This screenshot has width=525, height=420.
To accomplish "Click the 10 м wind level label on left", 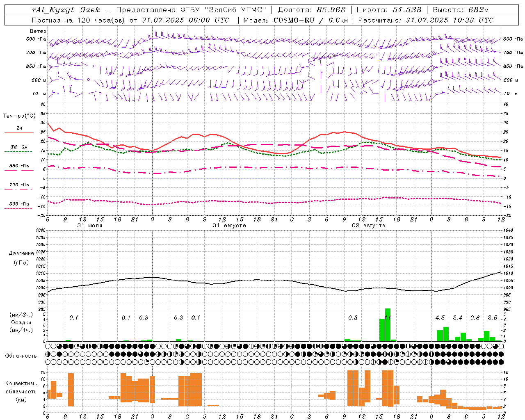I will click(x=39, y=94).
